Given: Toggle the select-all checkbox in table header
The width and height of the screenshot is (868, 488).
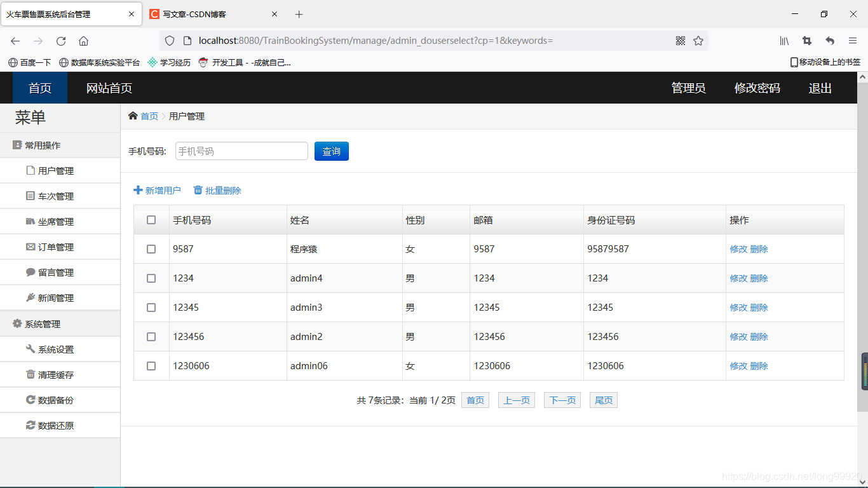Looking at the screenshot, I should [x=151, y=220].
